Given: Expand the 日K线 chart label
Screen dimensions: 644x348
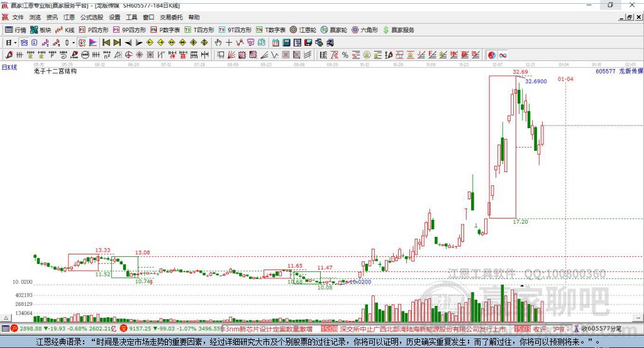Looking at the screenshot, I should tap(9, 66).
